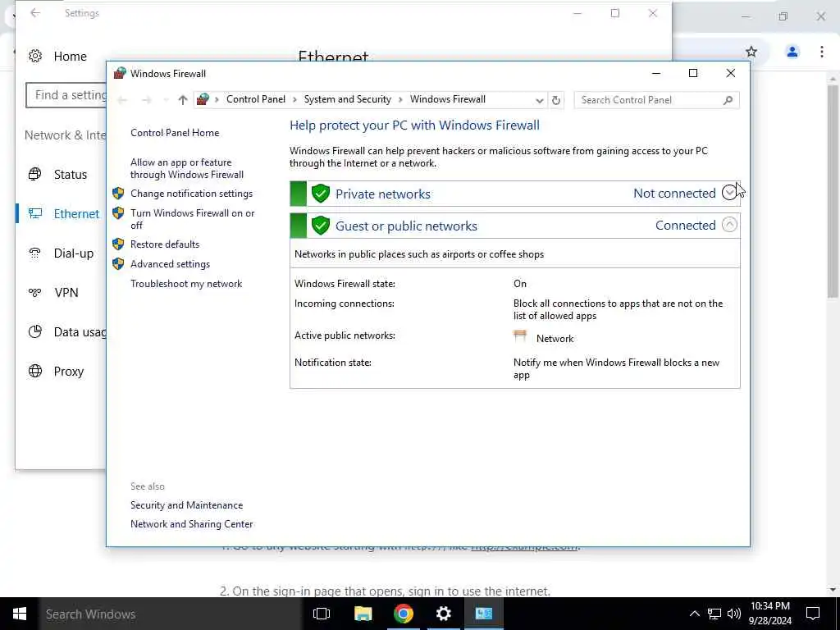Collapse the Guest or public networks chevron
This screenshot has height=630, width=840.
729,225
